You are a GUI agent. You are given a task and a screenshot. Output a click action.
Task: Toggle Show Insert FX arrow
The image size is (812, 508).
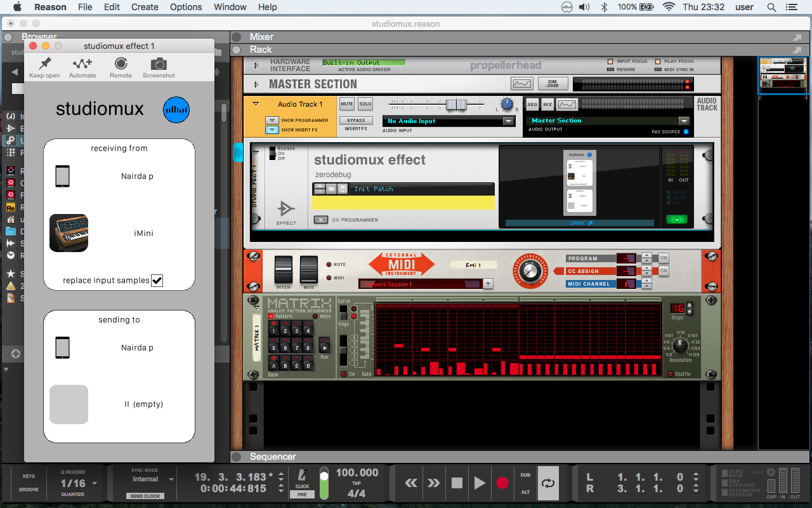pyautogui.click(x=272, y=130)
